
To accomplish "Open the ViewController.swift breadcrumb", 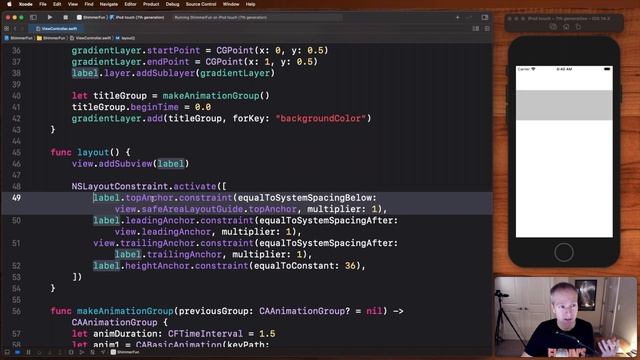I will [90, 38].
